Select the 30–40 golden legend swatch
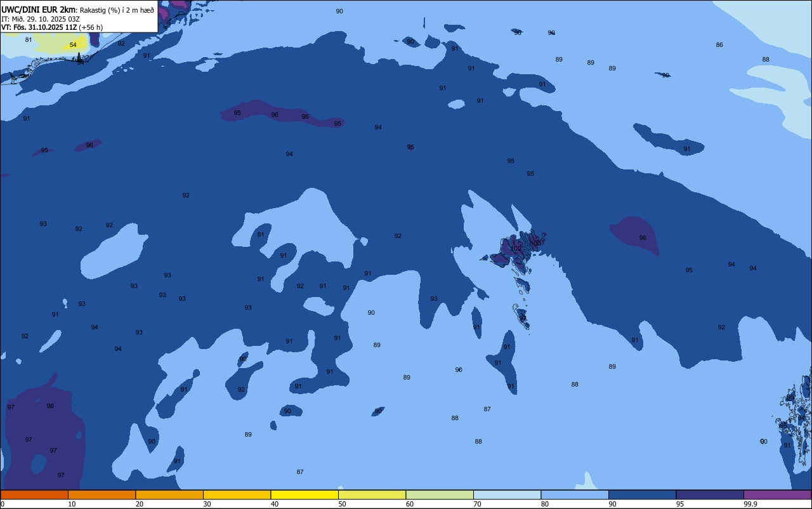 click(x=237, y=494)
